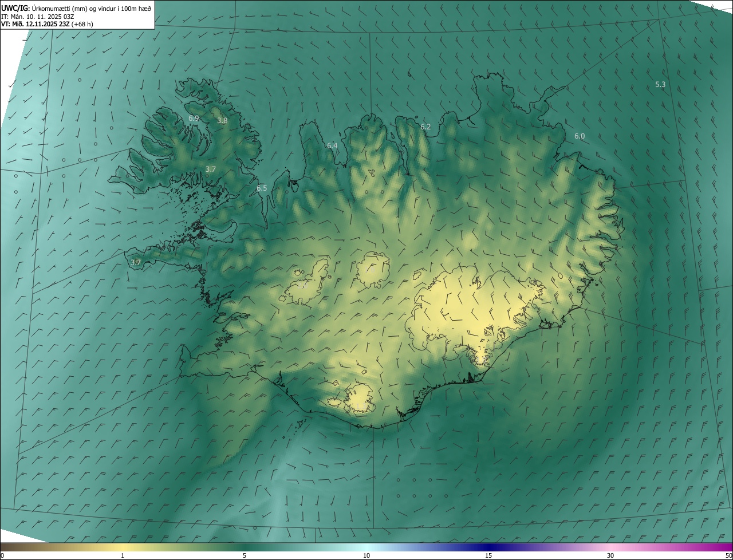This screenshot has width=733, height=560.
Task: Click the VT: Mið. 12.11.2025 23Z line
Action: click(47, 24)
